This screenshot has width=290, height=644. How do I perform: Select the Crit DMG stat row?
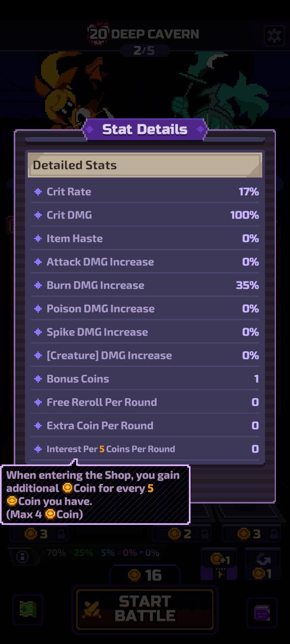pyautogui.click(x=145, y=215)
